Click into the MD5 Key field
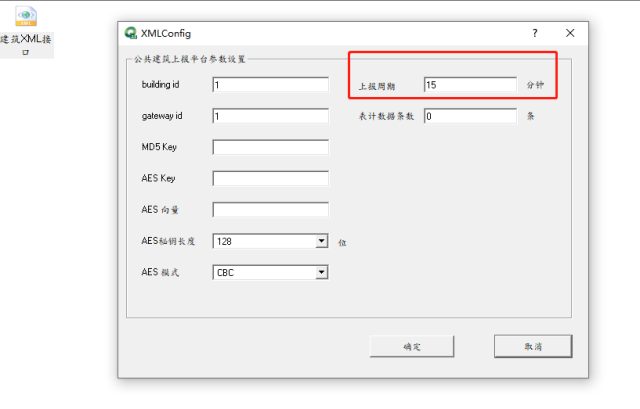Screen dimensions: 640x409 click(x=270, y=147)
